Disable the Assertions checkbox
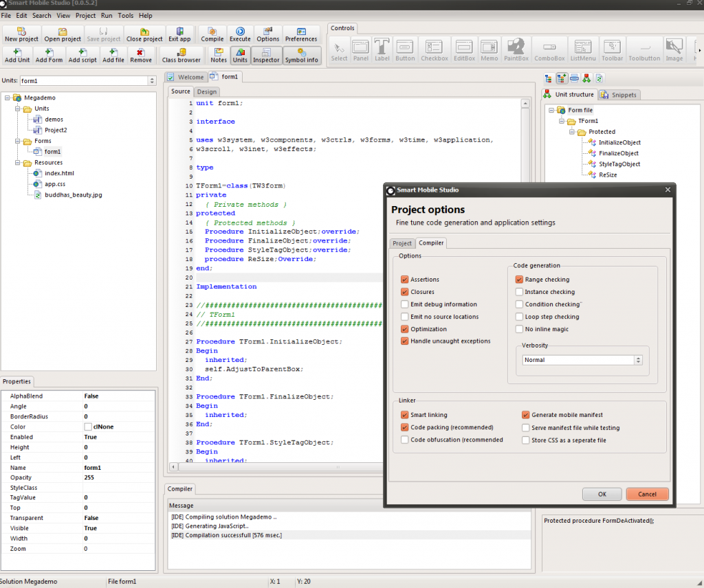The height and width of the screenshot is (588, 704). [405, 279]
